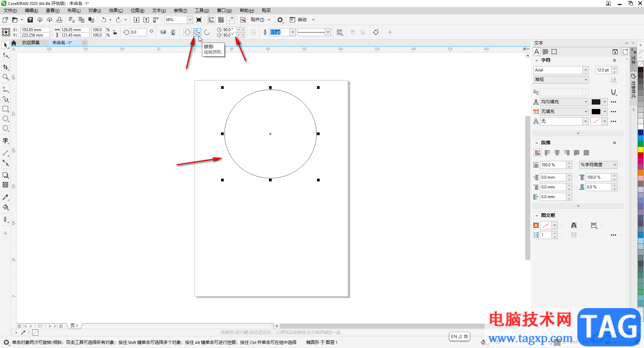Image resolution: width=644 pixels, height=348 pixels.
Task: Choose the Zoom magnifier tool in the toolbox
Action: click(x=5, y=77)
